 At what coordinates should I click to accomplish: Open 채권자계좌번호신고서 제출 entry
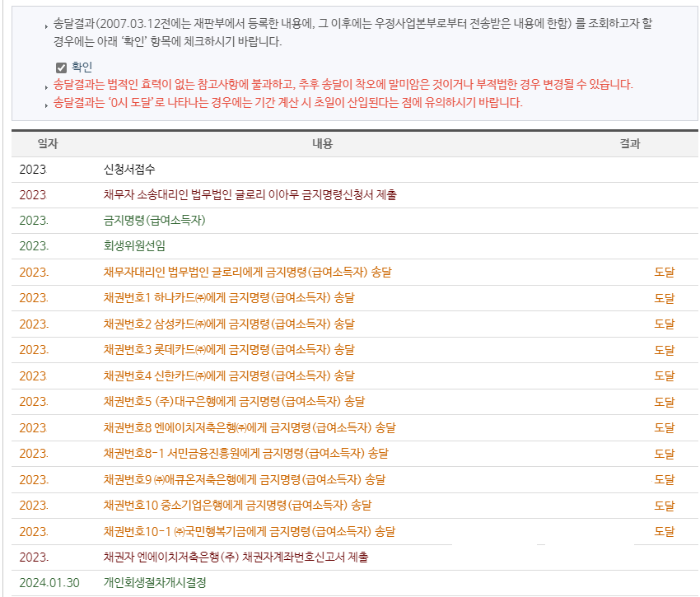tap(236, 557)
